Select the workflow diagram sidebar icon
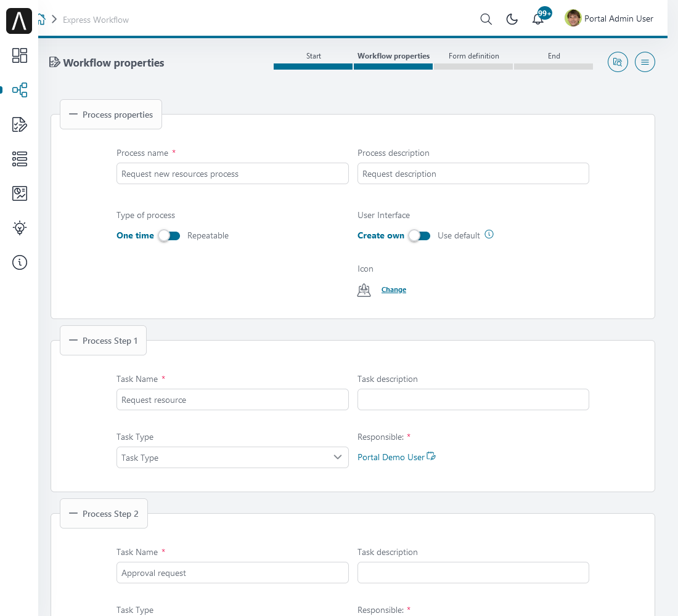Viewport: 678px width, 616px height. 20,90
